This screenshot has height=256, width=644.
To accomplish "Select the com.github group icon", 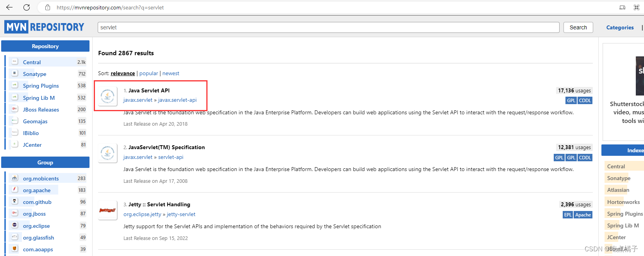I will pos(15,201).
